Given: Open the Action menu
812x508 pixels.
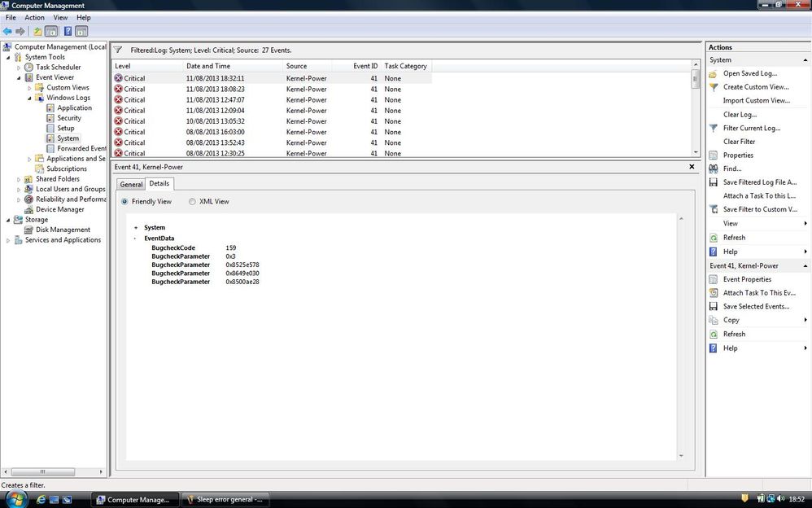Looking at the screenshot, I should point(34,17).
